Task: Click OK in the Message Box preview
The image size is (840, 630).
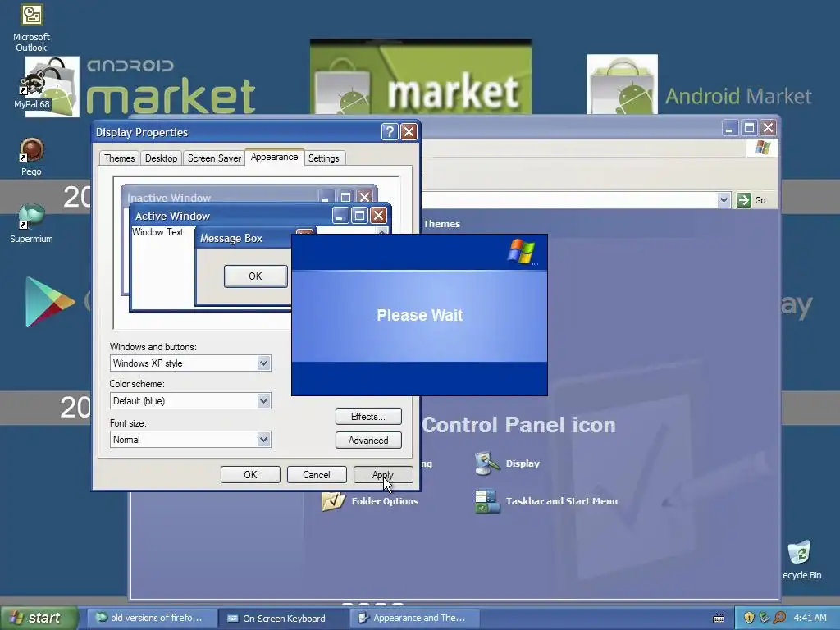Action: pyautogui.click(x=255, y=276)
